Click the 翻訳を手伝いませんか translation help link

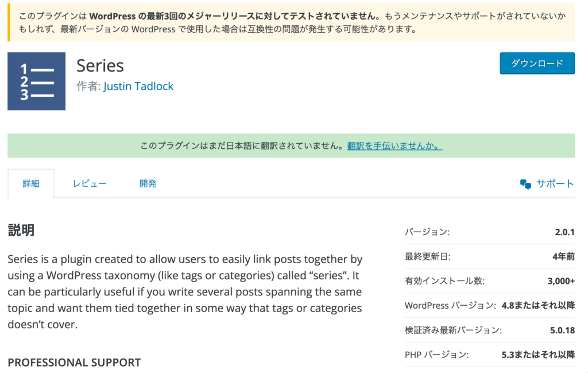tap(394, 145)
